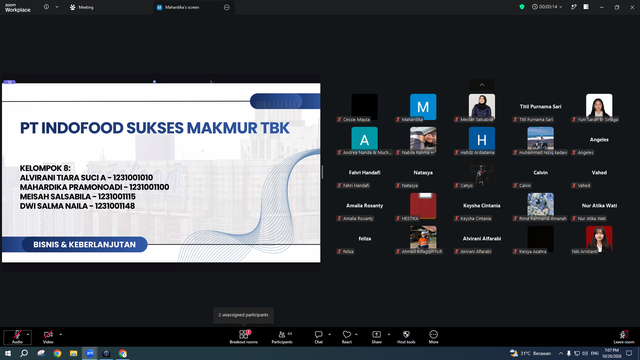Expand reaction options caret beside React
Image resolution: width=640 pixels, height=360 pixels.
pyautogui.click(x=356, y=334)
